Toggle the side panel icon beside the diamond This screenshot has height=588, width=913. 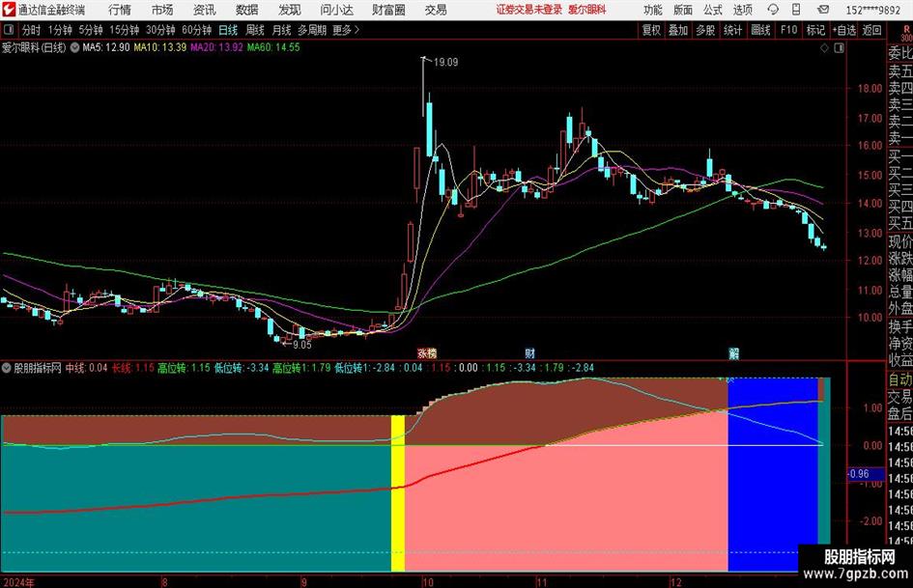pyautogui.click(x=839, y=47)
